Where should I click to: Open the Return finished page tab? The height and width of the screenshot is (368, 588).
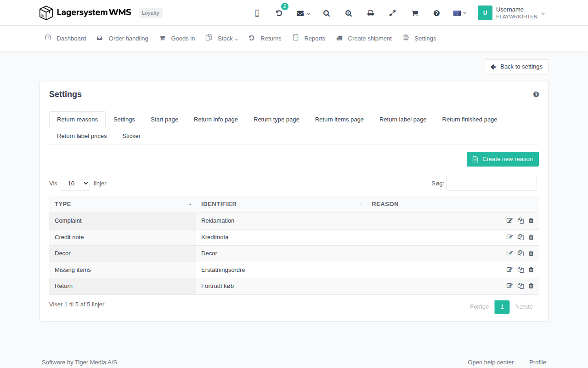pyautogui.click(x=469, y=120)
